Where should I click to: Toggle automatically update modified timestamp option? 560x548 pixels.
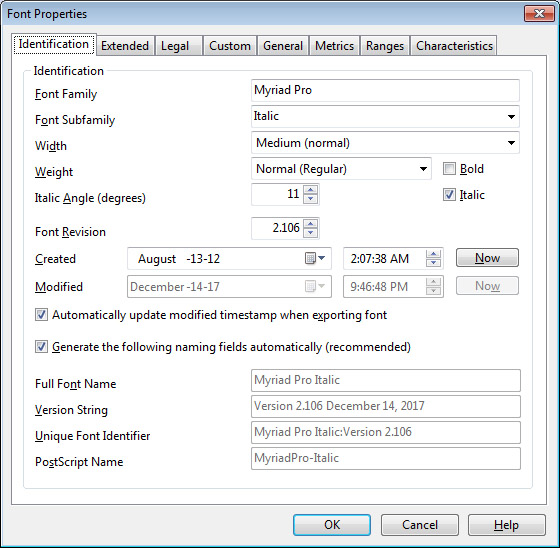(x=41, y=315)
